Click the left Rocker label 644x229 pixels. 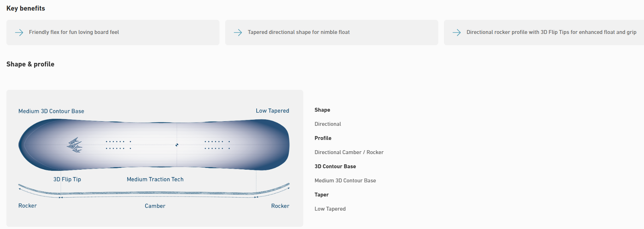[28, 206]
